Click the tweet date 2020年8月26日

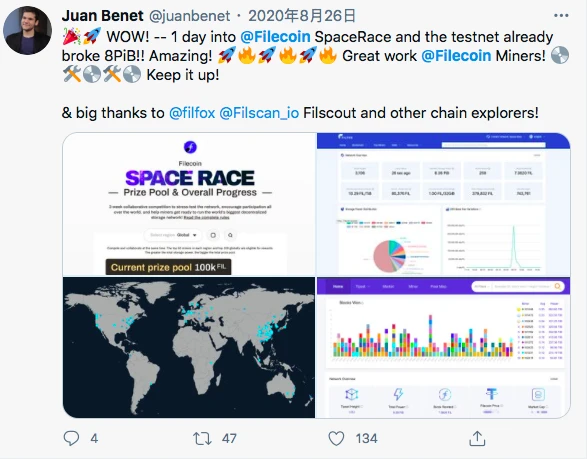pyautogui.click(x=302, y=16)
